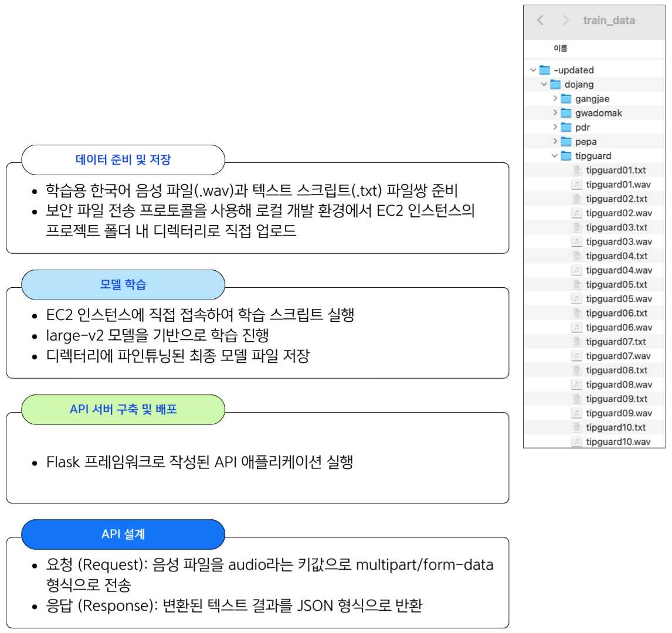Screen dimensions: 672x633
Task: Click the API 서버 구축 및 배포 label
Action: tap(123, 409)
